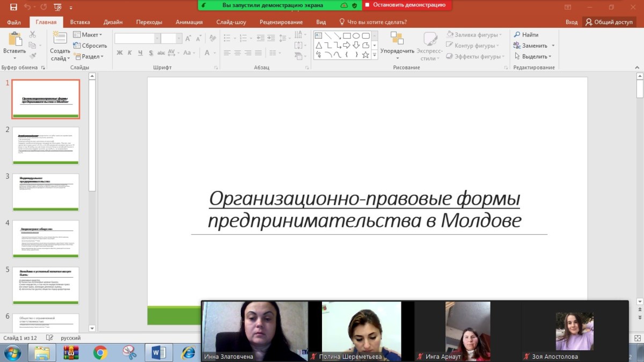Toggle strikethrough formatting (abc)
Viewport: 644px width, 362px height.
point(161,53)
